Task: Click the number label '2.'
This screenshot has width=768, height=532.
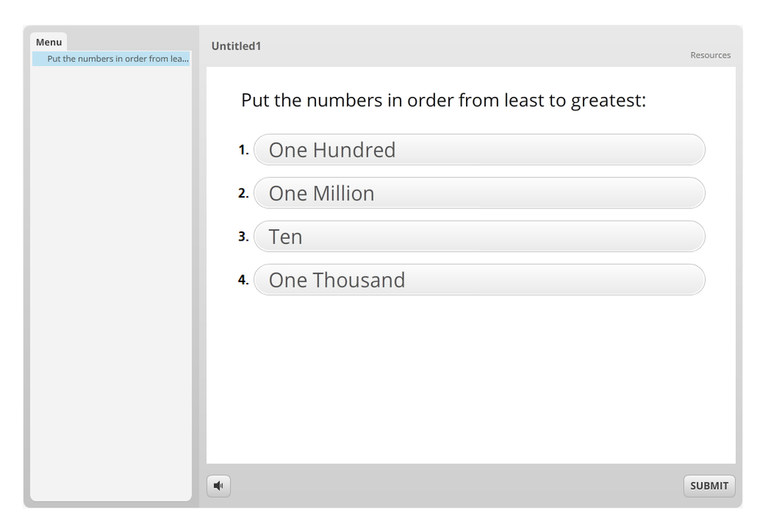Action: click(243, 194)
